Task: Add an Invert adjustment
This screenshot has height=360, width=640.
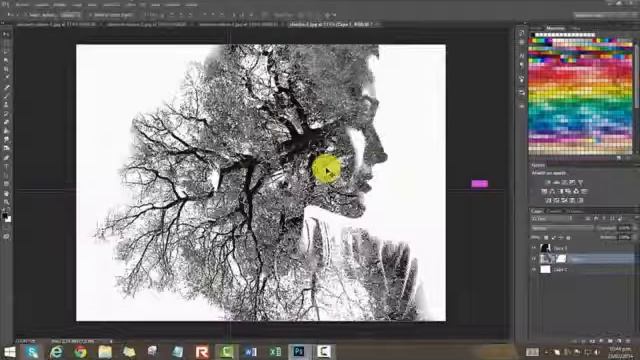Action: pyautogui.click(x=548, y=200)
